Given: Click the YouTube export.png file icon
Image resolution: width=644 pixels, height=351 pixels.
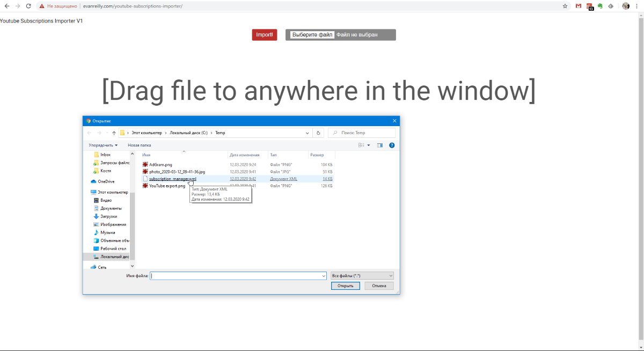Looking at the screenshot, I should click(x=145, y=186).
